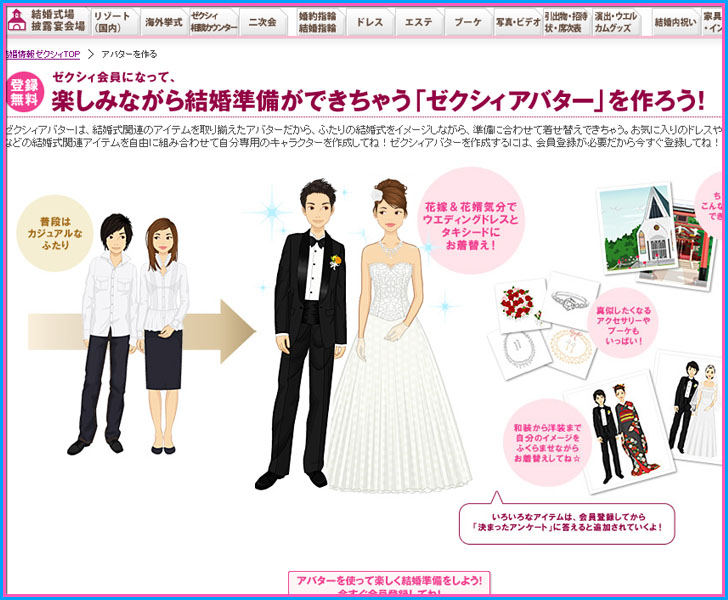This screenshot has width=728, height=600.
Task: Select the 海外挙式 tab
Action: (x=163, y=22)
